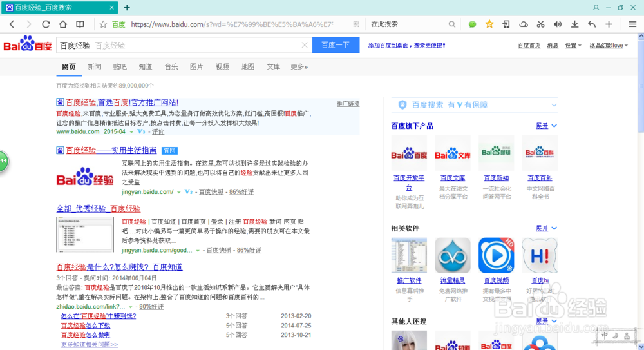Open the 百度百科 product logo
Image resolution: width=644 pixels, height=350 pixels.
pos(540,153)
